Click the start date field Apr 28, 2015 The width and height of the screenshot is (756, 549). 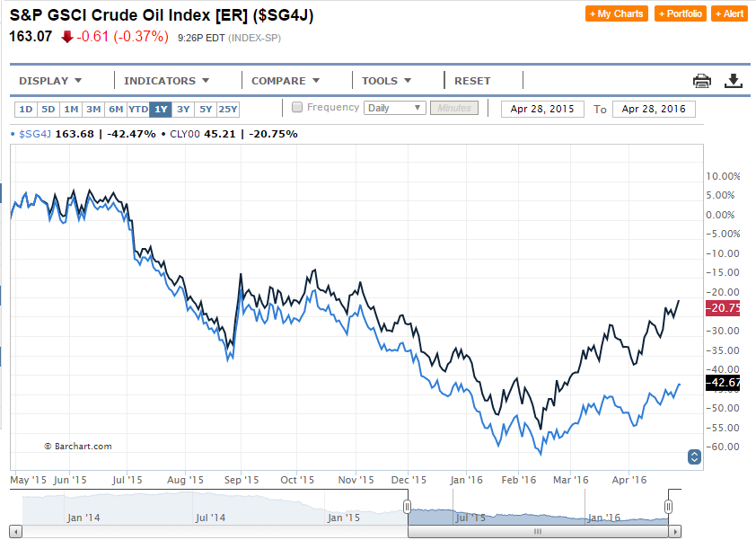[x=541, y=109]
